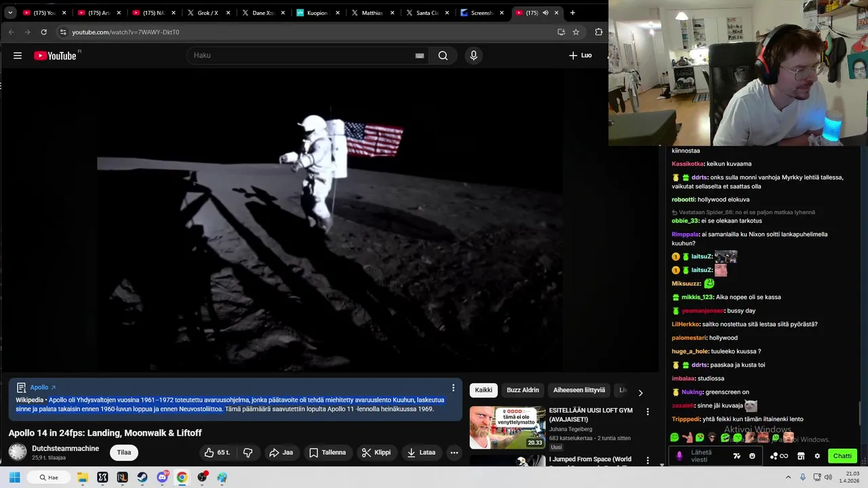
Task: Open the Dutchsteammachine channel avatar
Action: coord(18,452)
